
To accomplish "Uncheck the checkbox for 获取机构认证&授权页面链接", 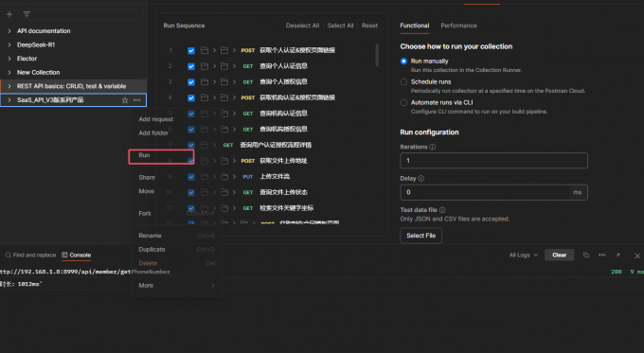I will point(191,97).
